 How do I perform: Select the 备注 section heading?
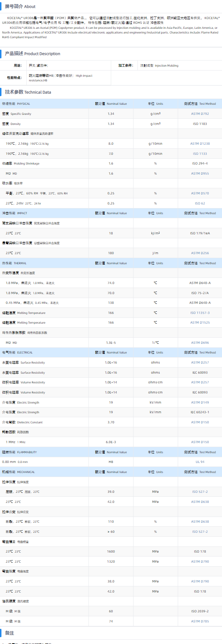[10, 633]
